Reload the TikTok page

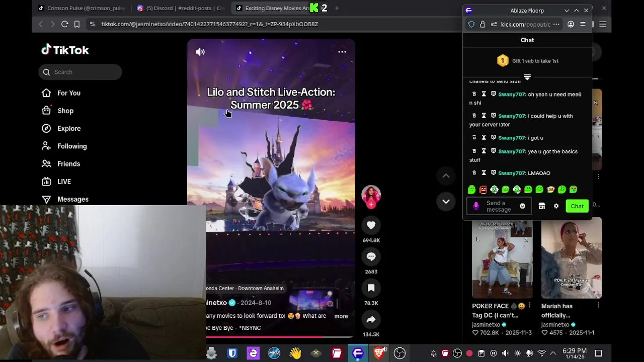pos(65,24)
